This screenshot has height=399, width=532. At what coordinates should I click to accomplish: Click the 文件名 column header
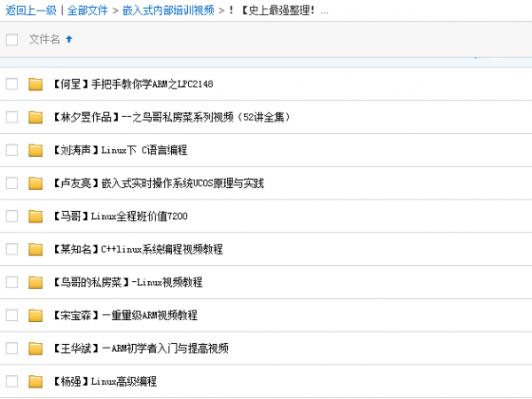point(44,39)
